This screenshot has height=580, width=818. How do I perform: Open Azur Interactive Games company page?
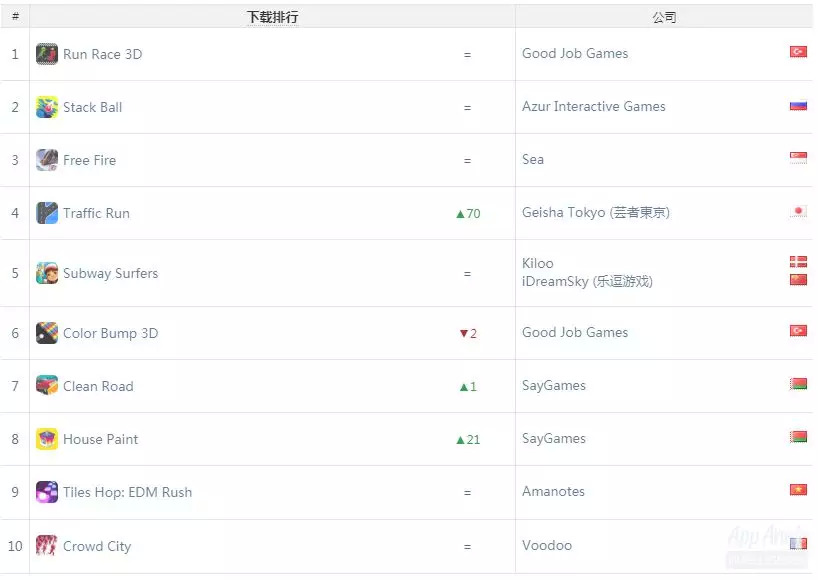593,107
